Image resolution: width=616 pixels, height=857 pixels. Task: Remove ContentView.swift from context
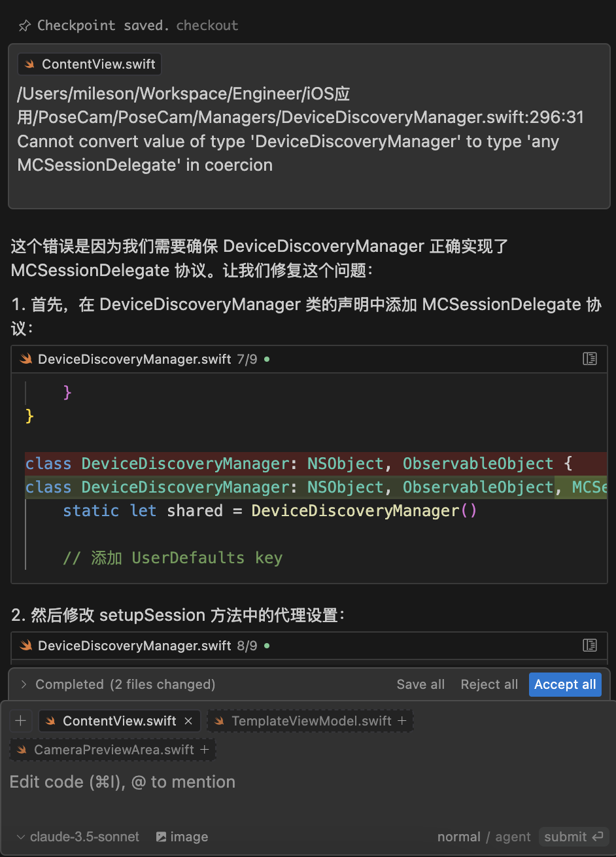pyautogui.click(x=188, y=721)
